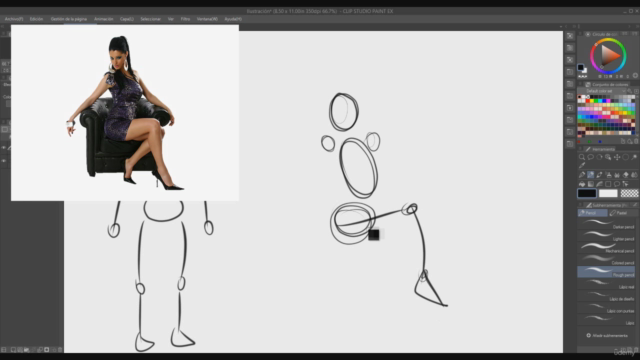Screen dimensions: 640x360
Task: Open the Capa menu
Action: click(127, 19)
